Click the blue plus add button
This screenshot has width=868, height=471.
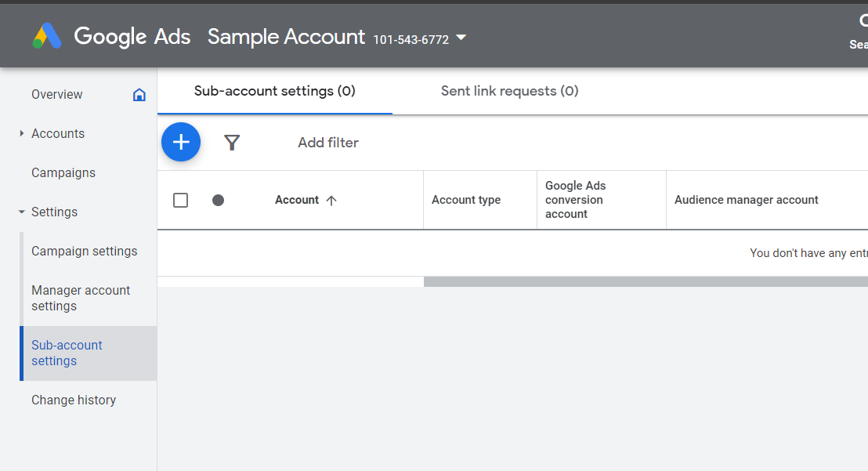click(181, 143)
